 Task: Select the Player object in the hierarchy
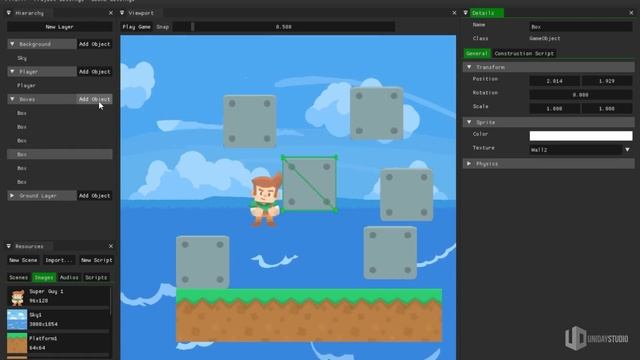click(26, 86)
